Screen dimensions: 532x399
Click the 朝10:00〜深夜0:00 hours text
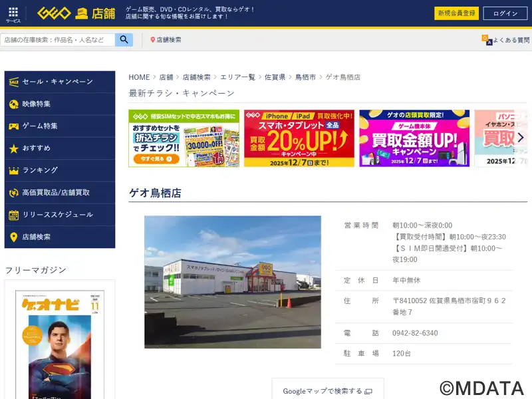[x=422, y=225]
